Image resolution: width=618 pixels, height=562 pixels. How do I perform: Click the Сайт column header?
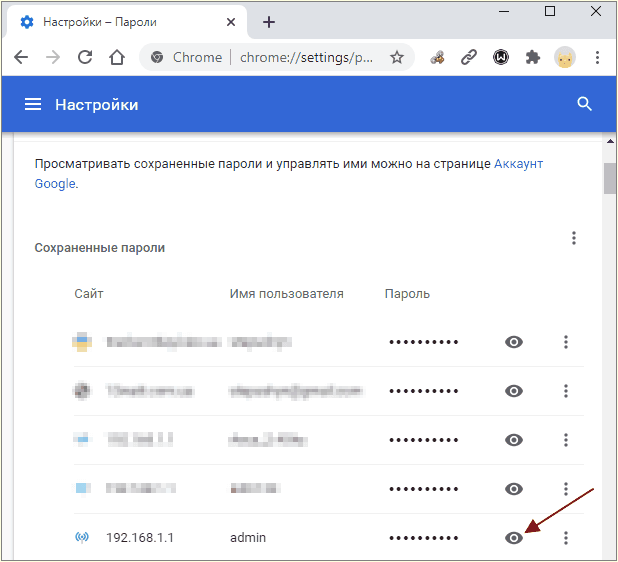[x=89, y=294]
